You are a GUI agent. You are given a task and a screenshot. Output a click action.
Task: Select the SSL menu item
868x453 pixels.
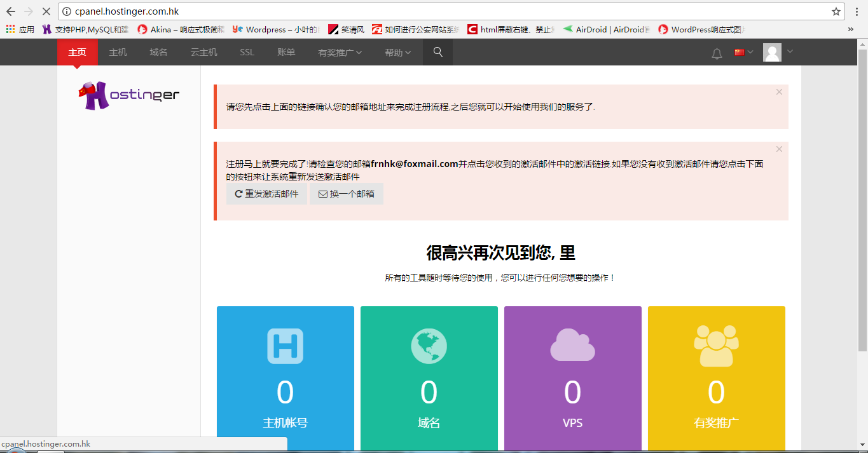click(x=246, y=52)
